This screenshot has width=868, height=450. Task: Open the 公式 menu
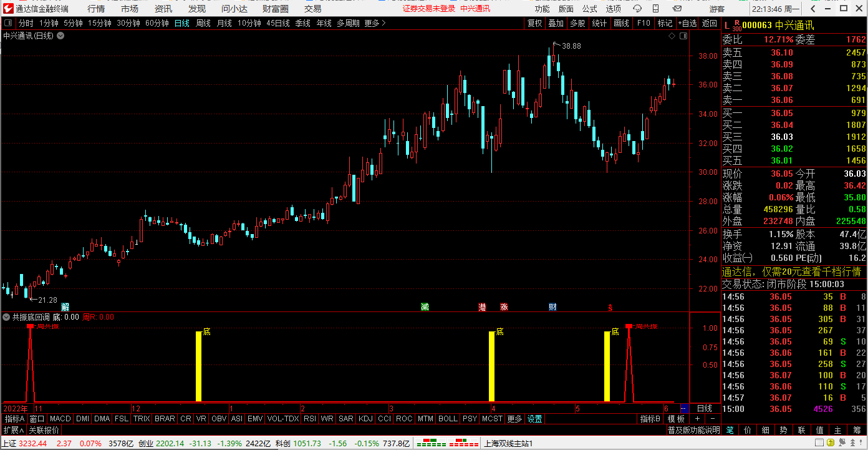tap(590, 9)
